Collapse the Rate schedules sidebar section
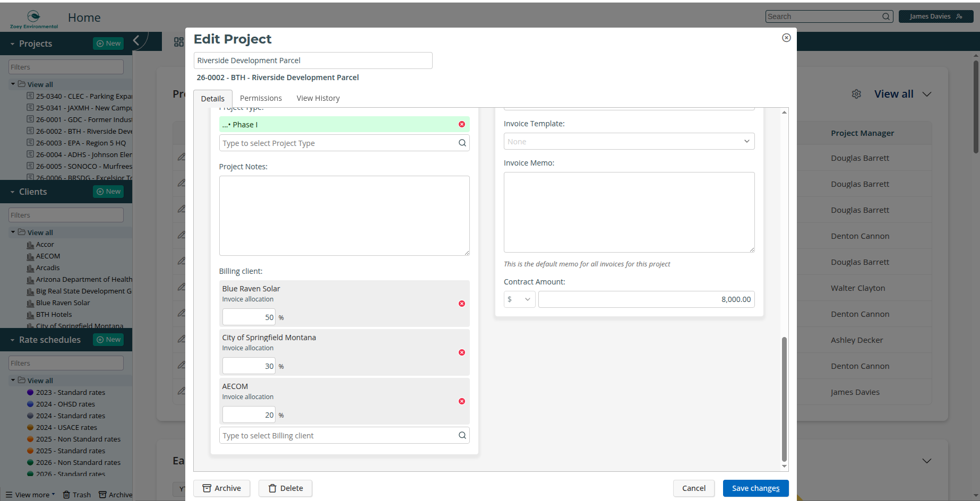The image size is (980, 501). [x=12, y=340]
